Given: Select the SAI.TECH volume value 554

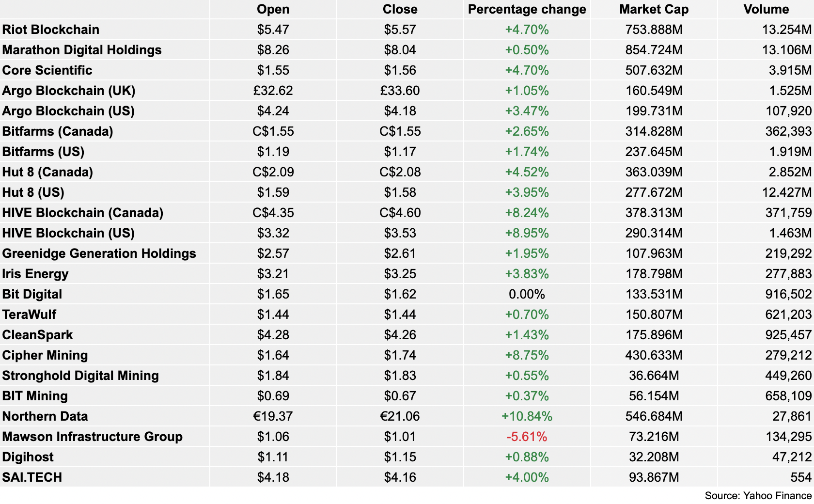Looking at the screenshot, I should (x=800, y=477).
